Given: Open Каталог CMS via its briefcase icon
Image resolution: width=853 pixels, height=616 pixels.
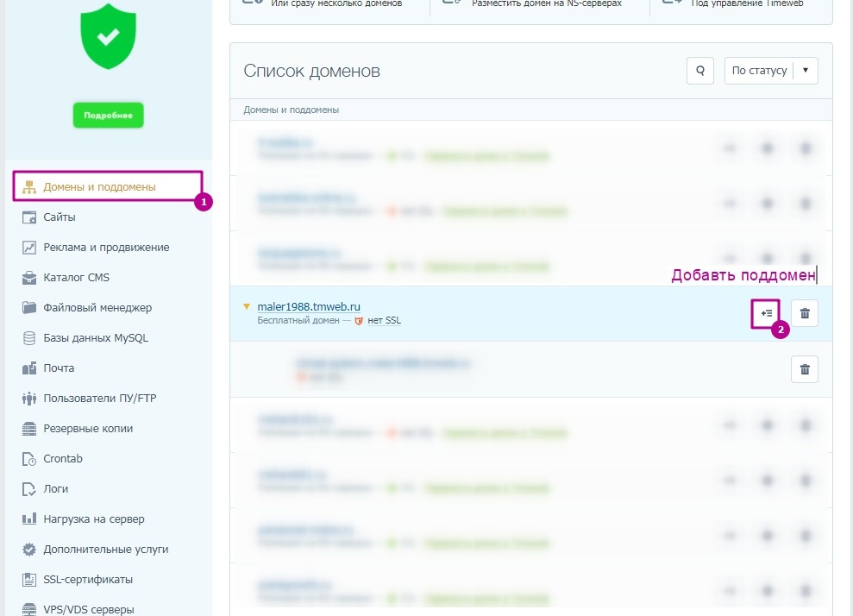Looking at the screenshot, I should pos(28,278).
